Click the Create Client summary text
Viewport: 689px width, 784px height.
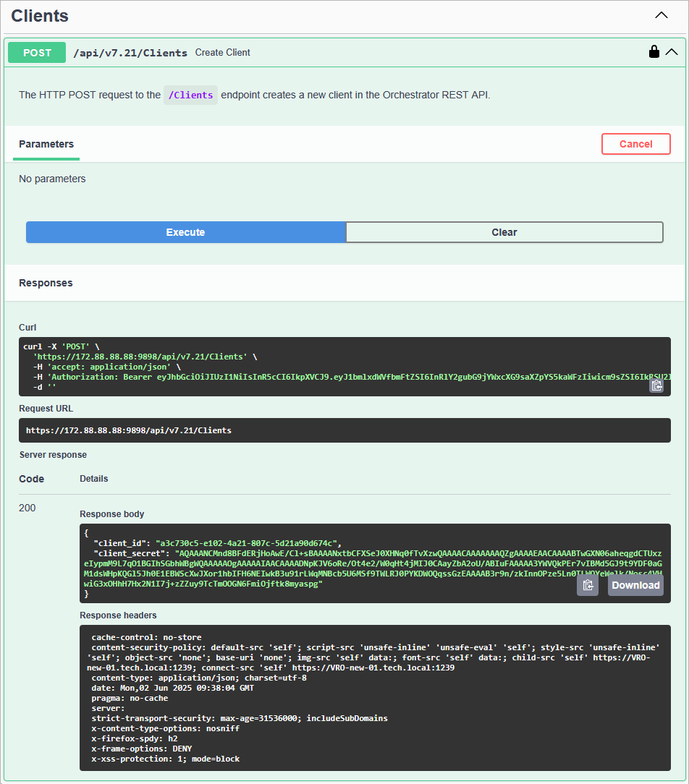tap(223, 53)
